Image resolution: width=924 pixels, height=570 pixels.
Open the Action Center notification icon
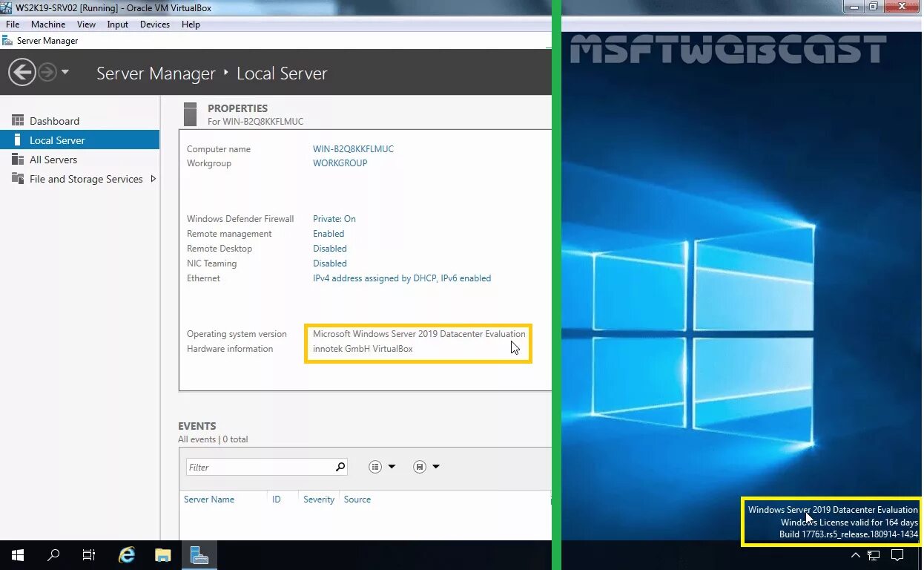pos(897,555)
